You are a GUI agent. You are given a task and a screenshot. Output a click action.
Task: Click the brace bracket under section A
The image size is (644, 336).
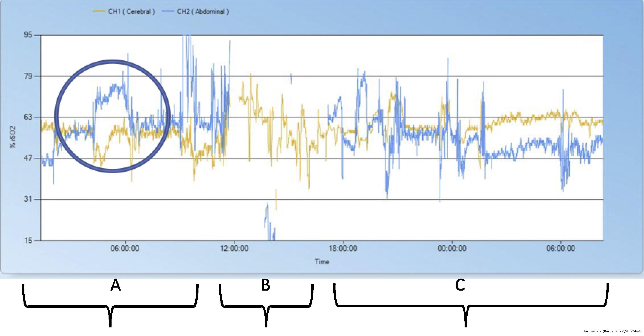click(x=110, y=309)
